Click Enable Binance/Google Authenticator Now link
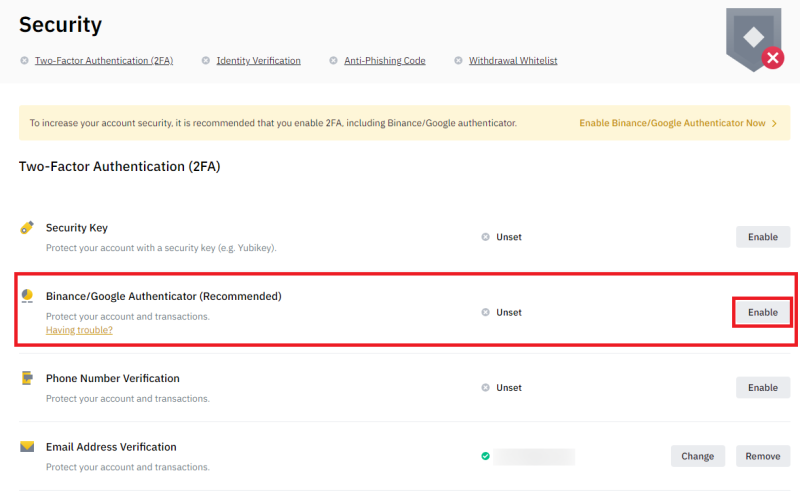Screen dimensions: 800x492 pos(672,123)
